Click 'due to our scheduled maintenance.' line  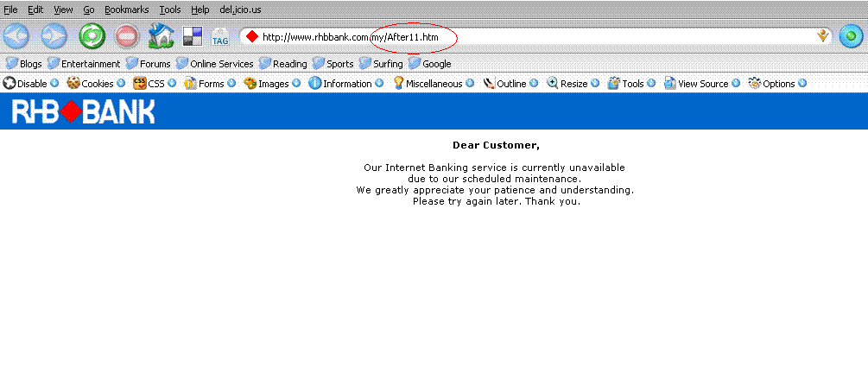[x=494, y=179]
